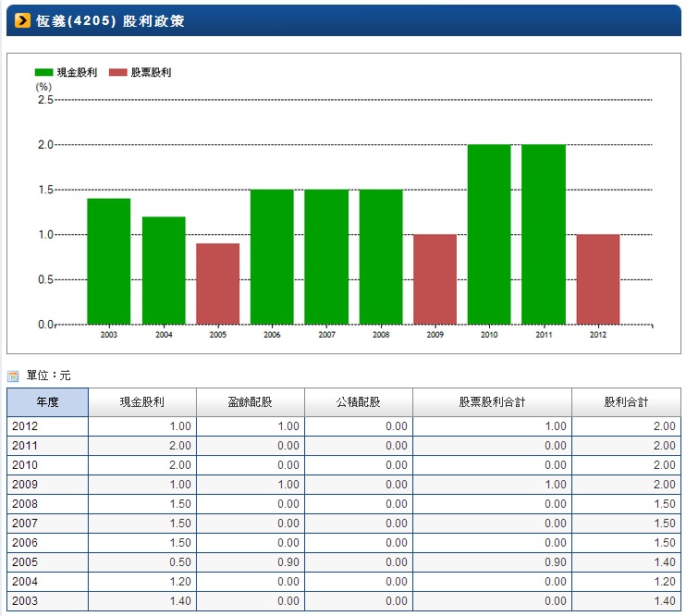Select the 股票股利合計 column header
This screenshot has height=616, width=686.
point(492,402)
